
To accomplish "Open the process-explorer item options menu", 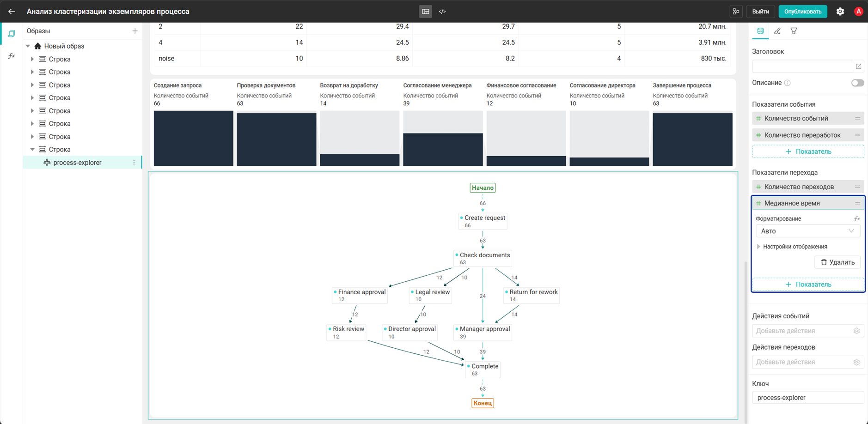I will pos(134,163).
